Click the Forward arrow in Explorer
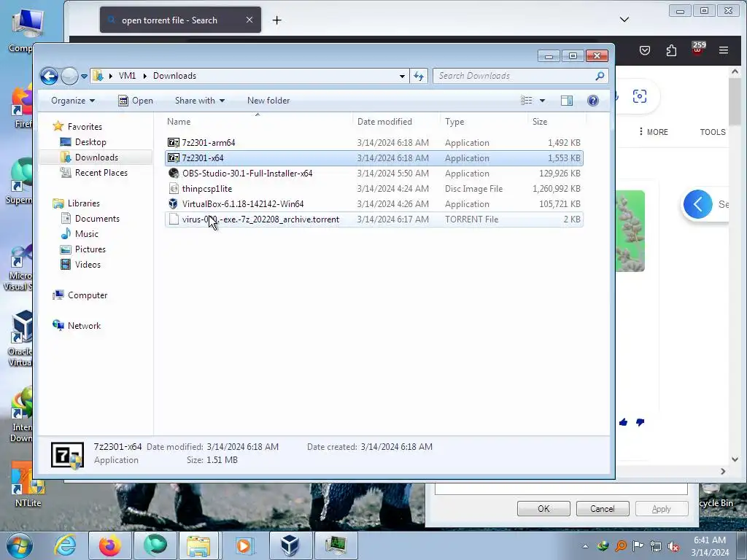This screenshot has width=747, height=560. click(69, 76)
